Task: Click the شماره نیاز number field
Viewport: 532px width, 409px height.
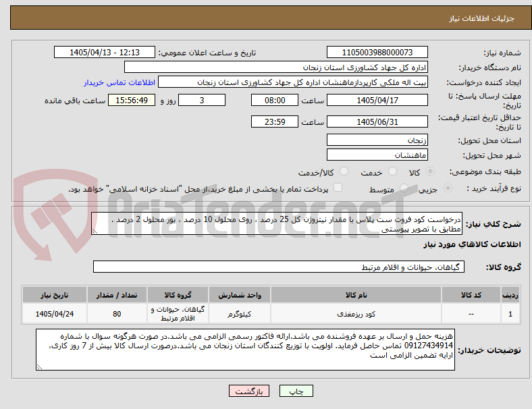Action: coord(377,52)
